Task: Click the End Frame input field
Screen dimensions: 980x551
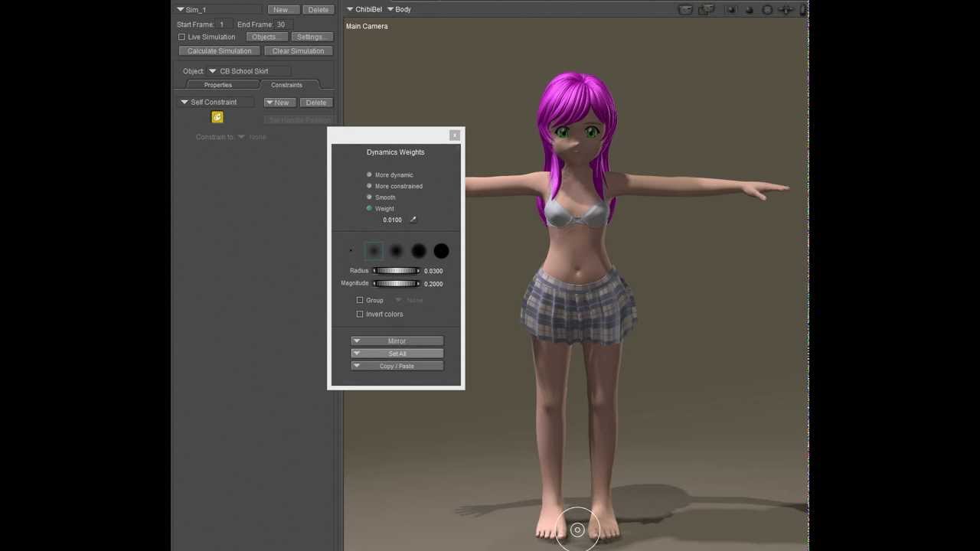Action: coord(283,24)
